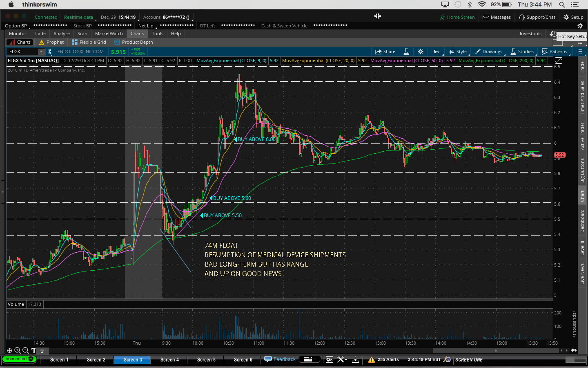The height and width of the screenshot is (368, 588).
Task: Zoom in on the chart
Action: click(18, 350)
